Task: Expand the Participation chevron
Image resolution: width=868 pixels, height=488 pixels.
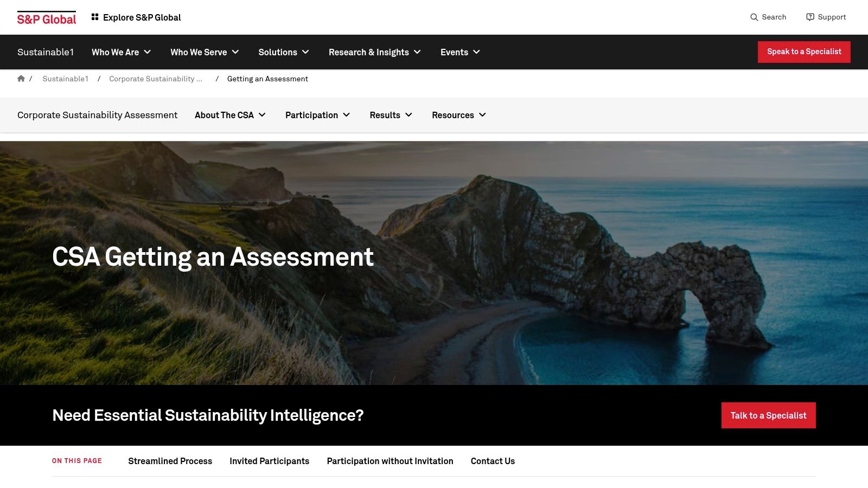Action: coord(347,115)
